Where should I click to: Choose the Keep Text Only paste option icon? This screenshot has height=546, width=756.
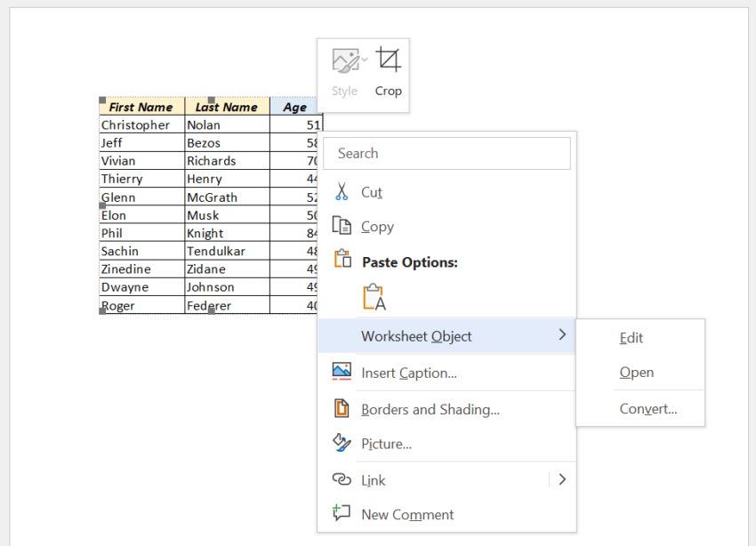pyautogui.click(x=374, y=294)
